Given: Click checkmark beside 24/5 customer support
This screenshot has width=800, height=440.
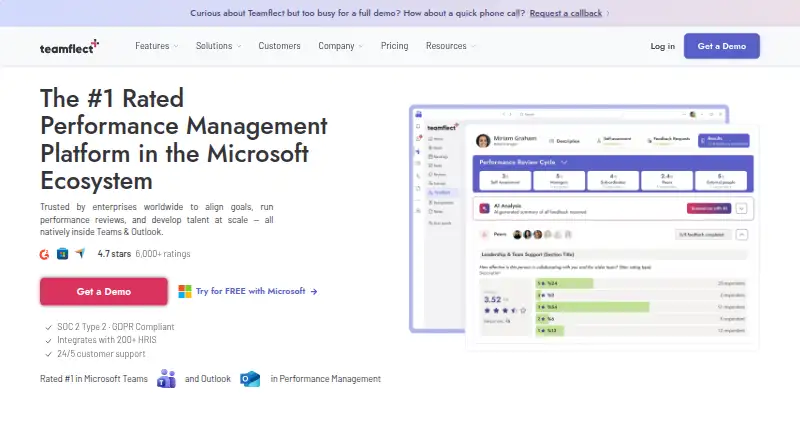Looking at the screenshot, I should pyautogui.click(x=48, y=354).
